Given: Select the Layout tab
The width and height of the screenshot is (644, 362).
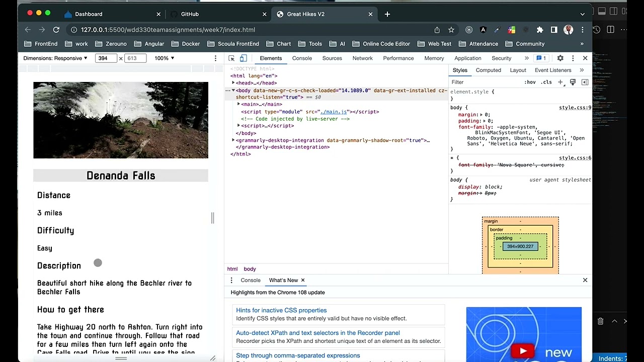Looking at the screenshot, I should point(518,70).
